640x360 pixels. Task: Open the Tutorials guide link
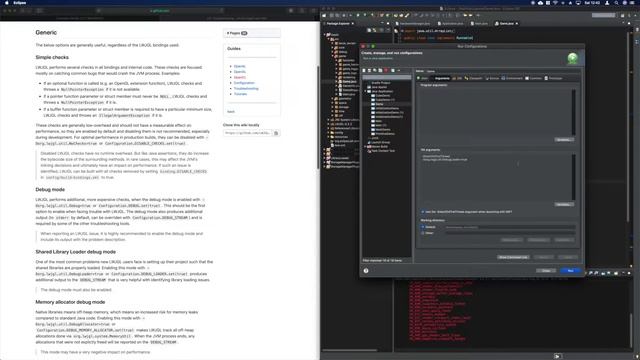240,94
